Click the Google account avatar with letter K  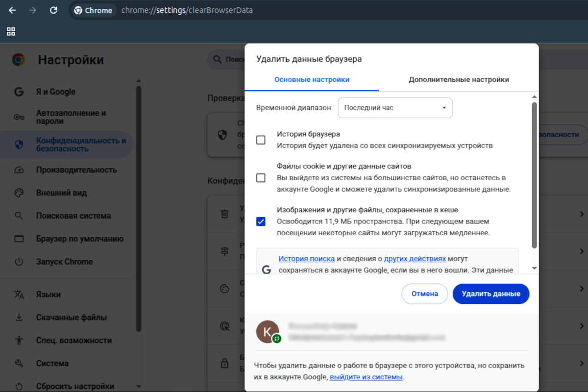pyautogui.click(x=268, y=332)
